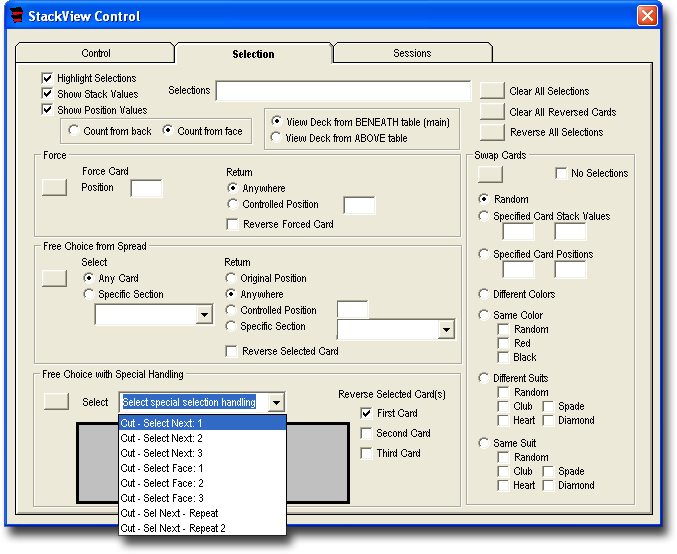
Task: Click the Special Handling action button
Action: (56, 402)
